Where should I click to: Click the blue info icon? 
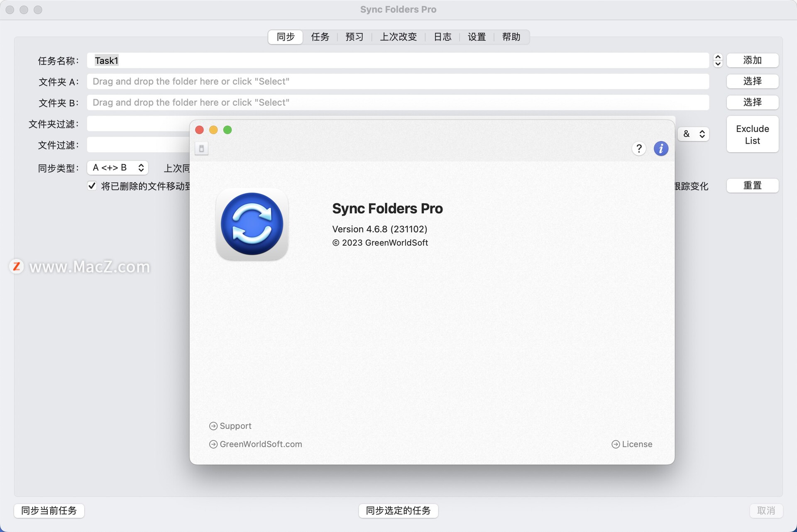(661, 148)
